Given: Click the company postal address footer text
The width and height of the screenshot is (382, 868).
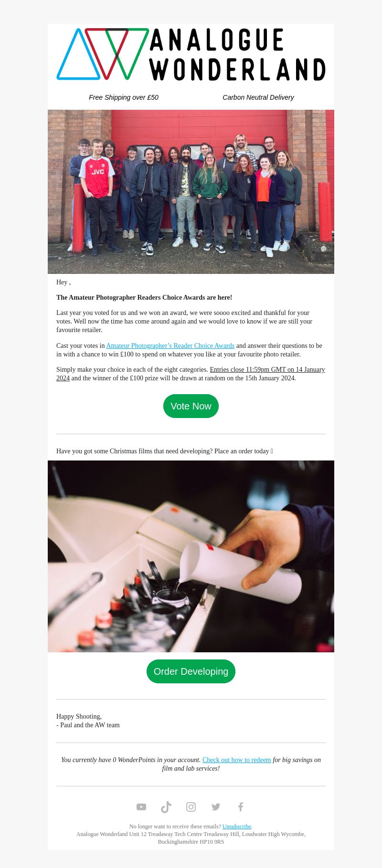Looking at the screenshot, I should pyautogui.click(x=191, y=838).
